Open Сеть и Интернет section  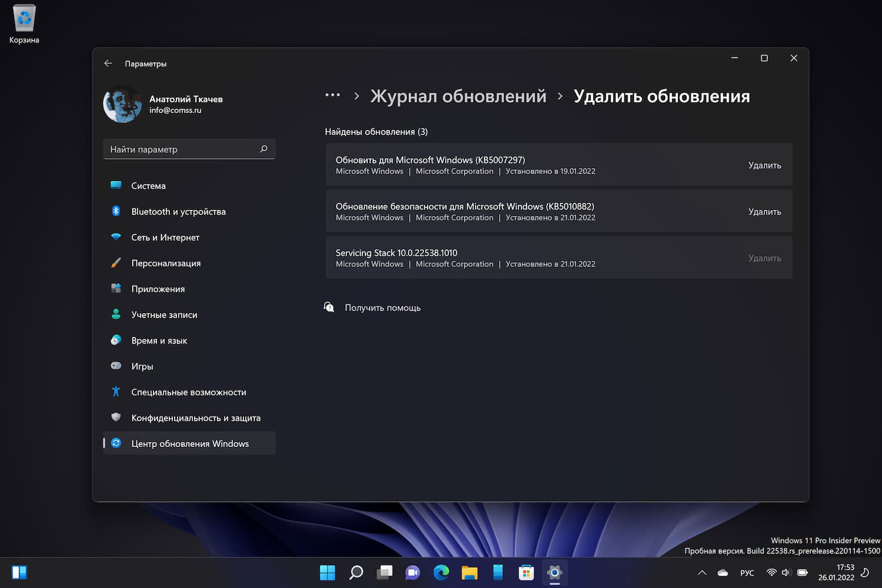[189, 238]
